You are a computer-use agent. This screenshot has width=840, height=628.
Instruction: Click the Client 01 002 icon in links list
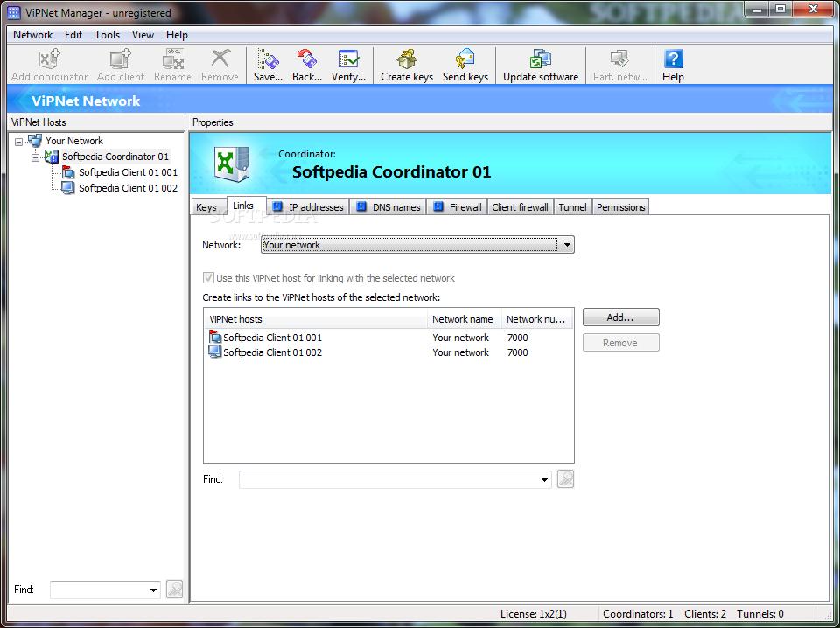click(215, 352)
